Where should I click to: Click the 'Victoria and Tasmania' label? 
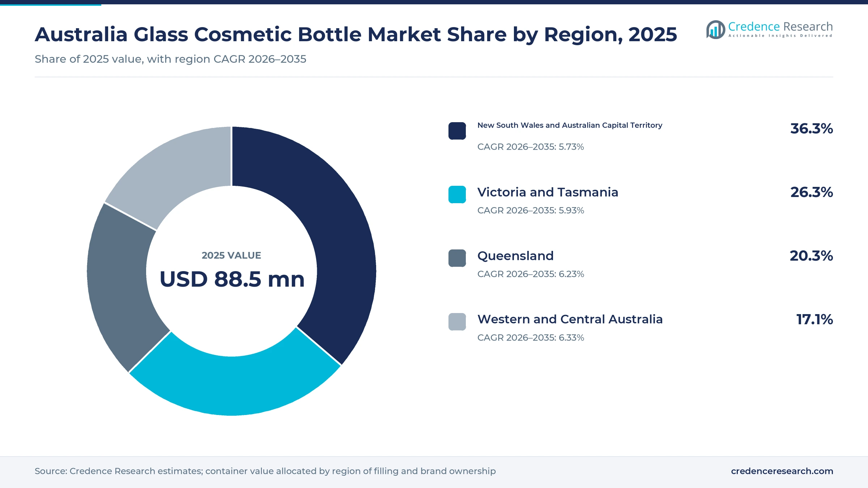[x=548, y=192]
